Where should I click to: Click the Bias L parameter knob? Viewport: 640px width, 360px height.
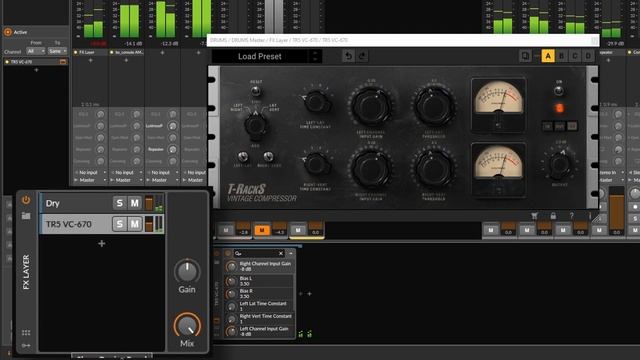[x=231, y=281]
